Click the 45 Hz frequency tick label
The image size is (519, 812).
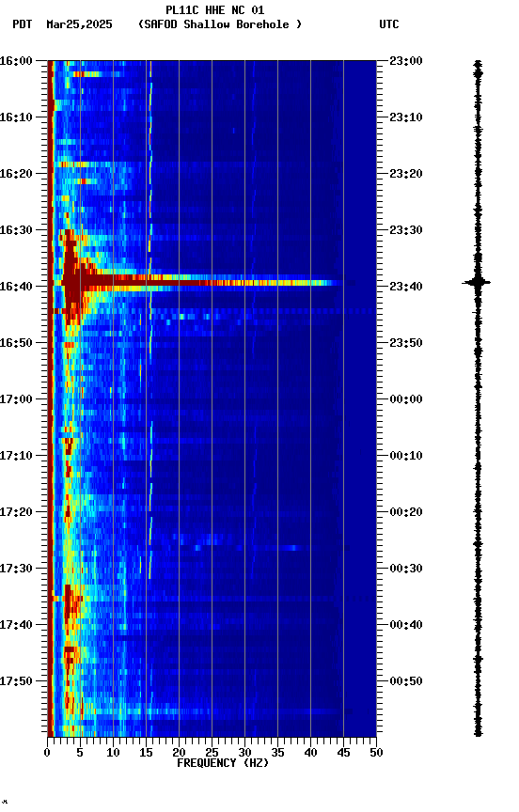[343, 753]
